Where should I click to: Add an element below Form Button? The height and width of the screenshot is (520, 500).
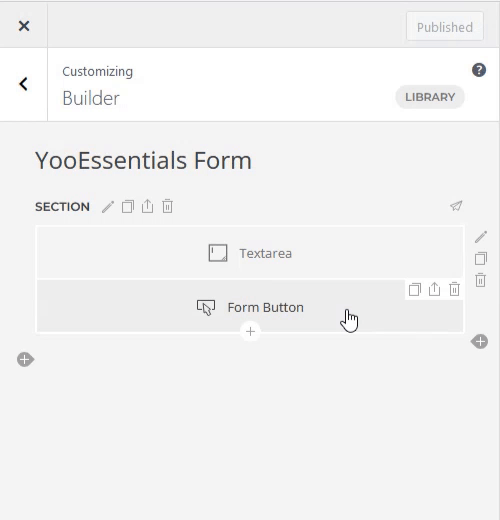tap(250, 331)
